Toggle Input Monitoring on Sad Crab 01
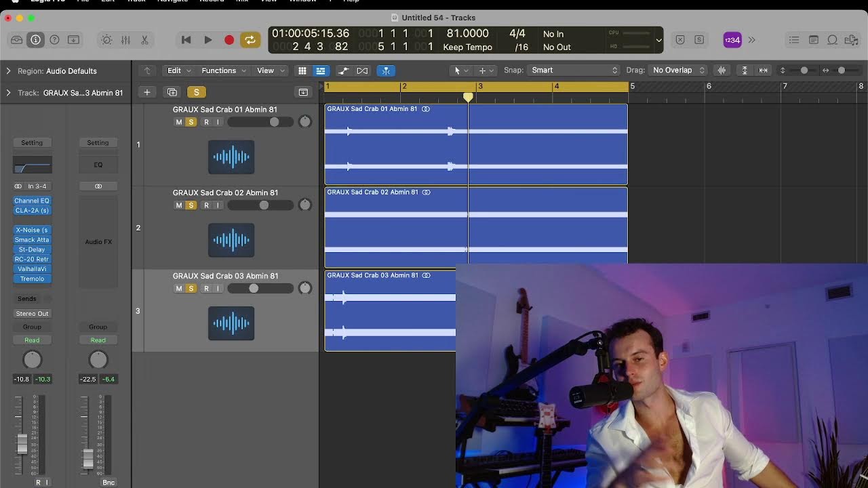This screenshot has height=488, width=868. tap(218, 122)
